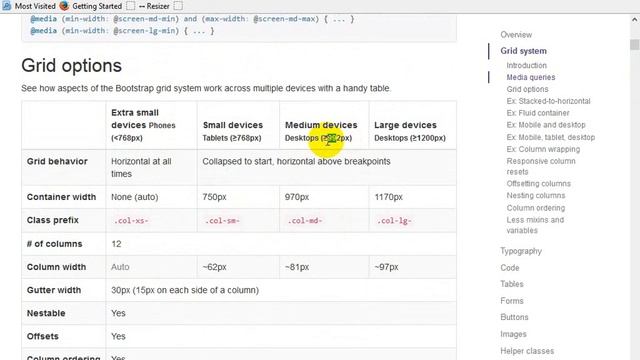The height and width of the screenshot is (360, 640).
Task: Open Responsive column resets sidebar link
Action: (541, 166)
